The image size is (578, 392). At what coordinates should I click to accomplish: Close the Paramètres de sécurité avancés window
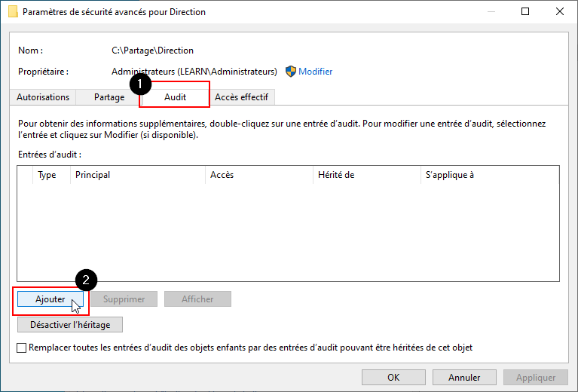click(x=560, y=11)
